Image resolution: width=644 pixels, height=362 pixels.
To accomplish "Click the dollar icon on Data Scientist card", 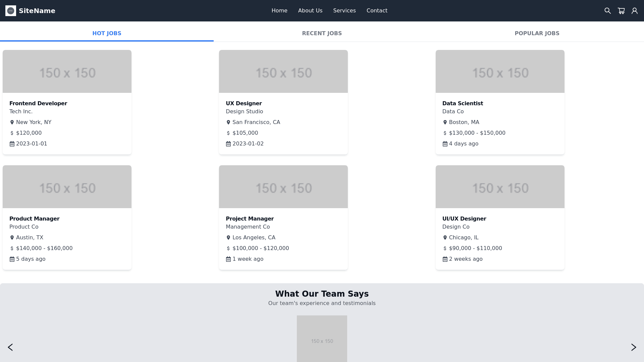I will 445,133.
